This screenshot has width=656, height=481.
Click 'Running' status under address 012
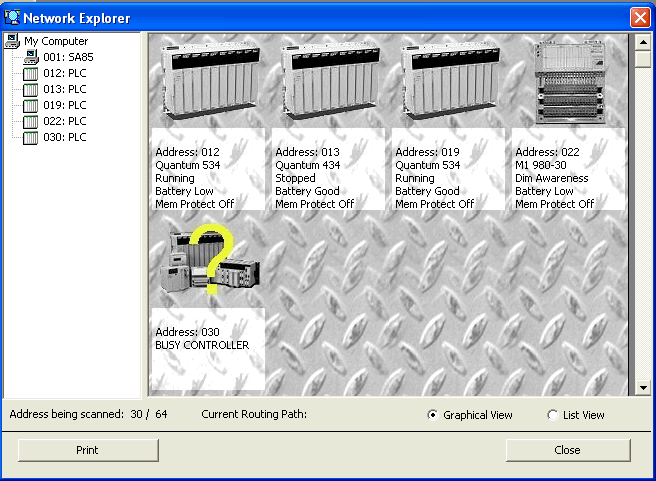point(175,178)
